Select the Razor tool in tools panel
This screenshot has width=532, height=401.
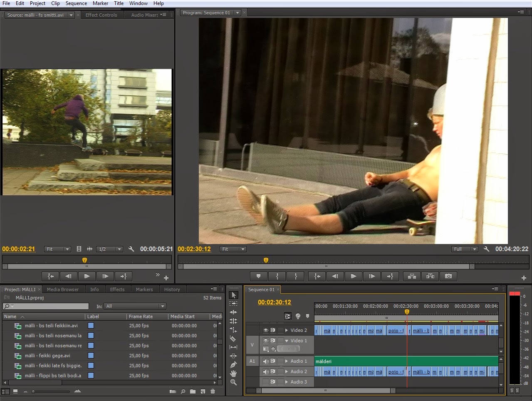pyautogui.click(x=233, y=339)
